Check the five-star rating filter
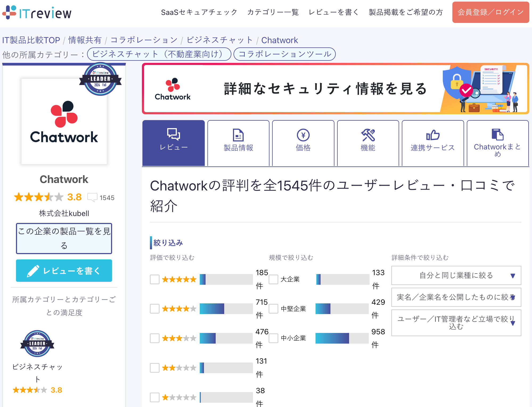 [x=155, y=279]
